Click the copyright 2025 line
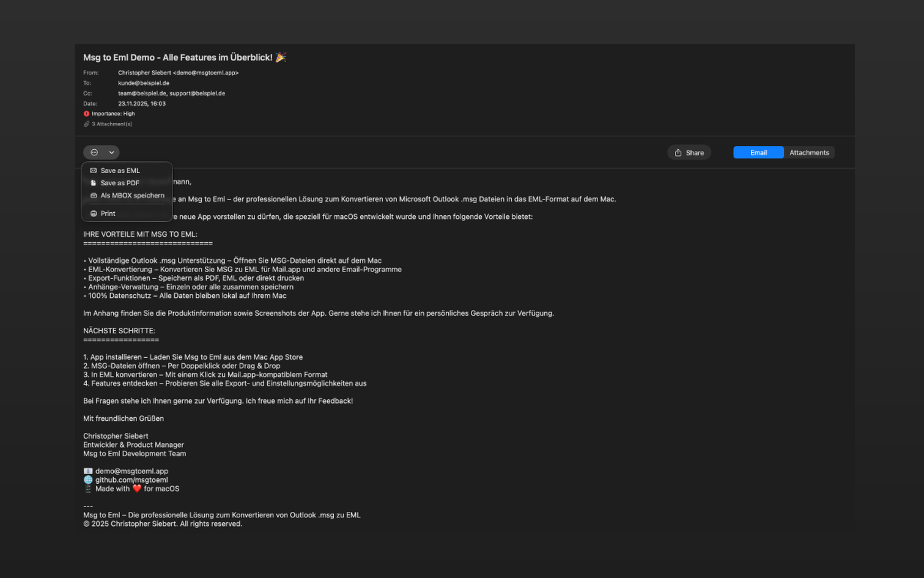The height and width of the screenshot is (578, 924). tap(163, 524)
